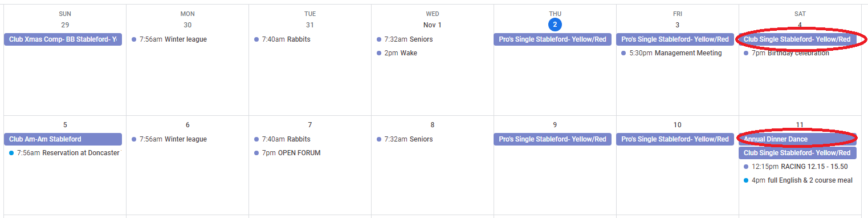This screenshot has width=868, height=218.
Task: Select the 7:40am Rabbits event on Tuesday 31
Action: (x=282, y=39)
